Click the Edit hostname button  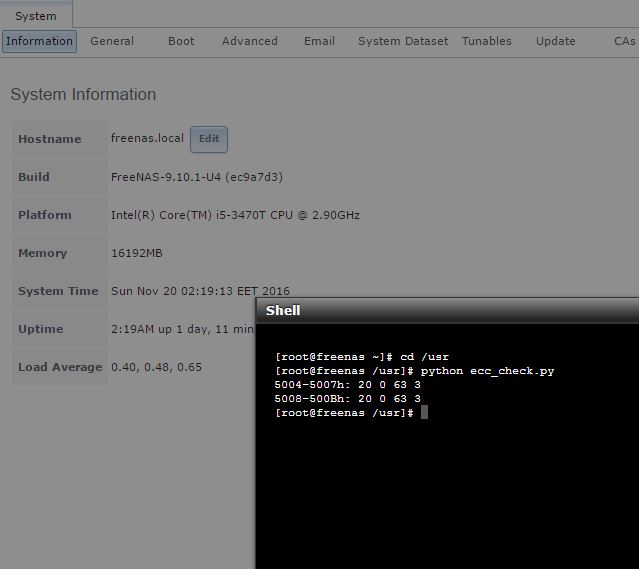tap(209, 139)
